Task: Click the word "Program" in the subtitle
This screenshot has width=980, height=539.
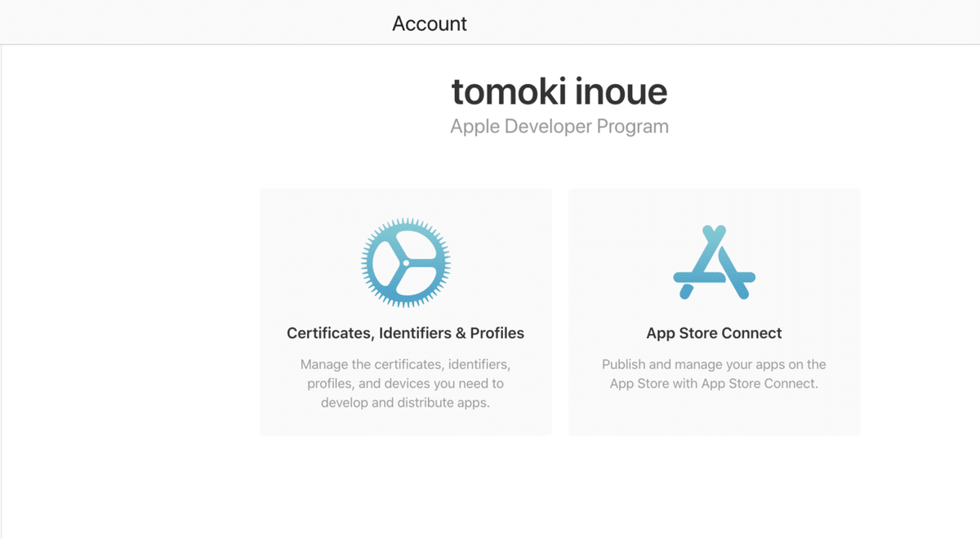Action: click(x=633, y=127)
